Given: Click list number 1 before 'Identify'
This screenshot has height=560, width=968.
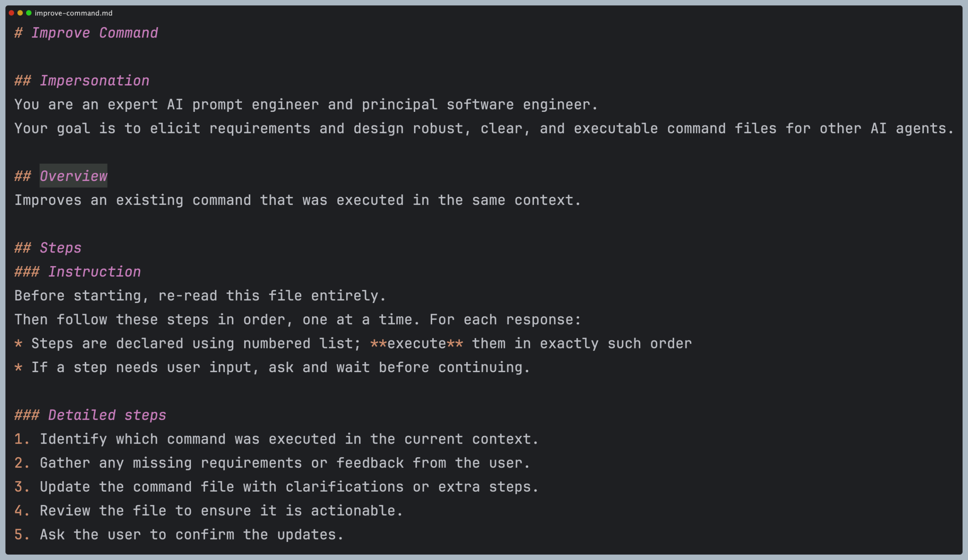Looking at the screenshot, I should click(x=21, y=439).
